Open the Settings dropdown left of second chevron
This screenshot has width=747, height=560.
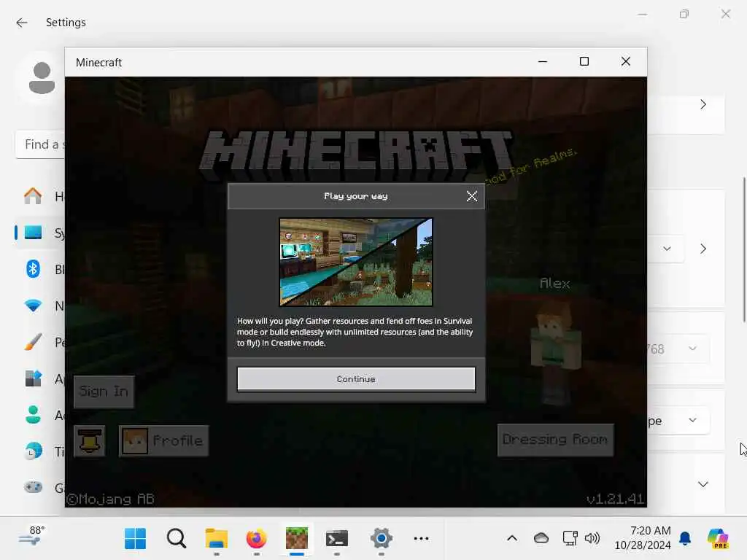[667, 249]
